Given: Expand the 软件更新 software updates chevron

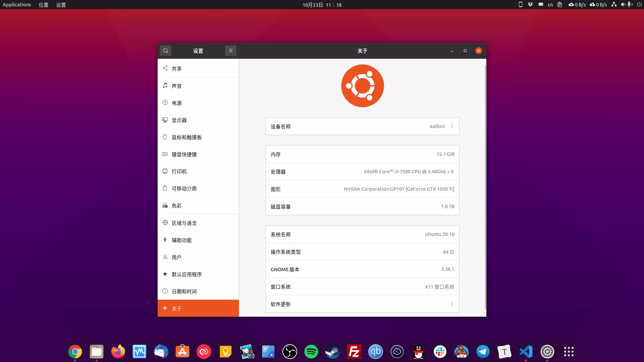Looking at the screenshot, I should coord(452,304).
